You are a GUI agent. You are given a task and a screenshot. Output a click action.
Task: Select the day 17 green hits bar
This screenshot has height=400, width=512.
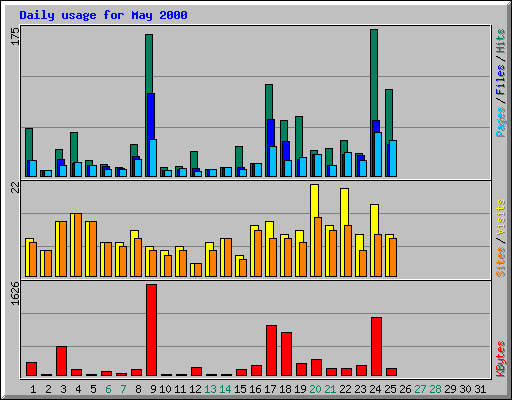pos(269,102)
